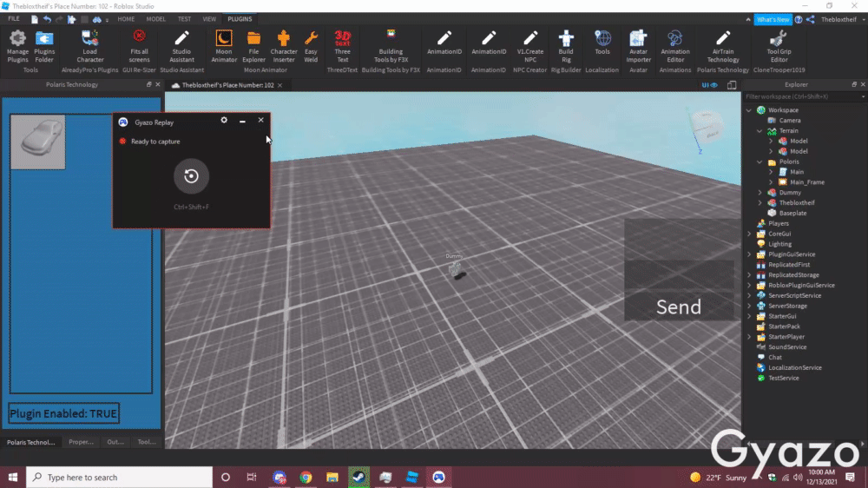Launch Character Inserter
Image resolution: width=868 pixels, height=488 pixels.
[284, 47]
